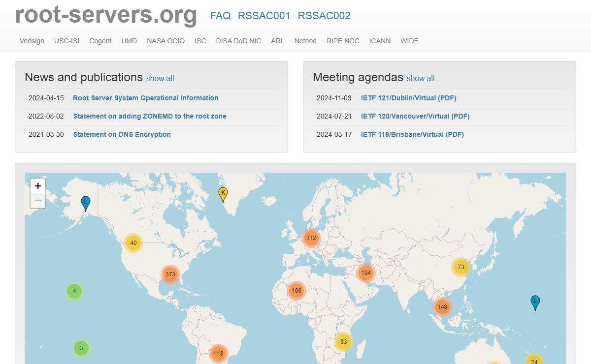Open the green 4 cluster in the Pacific

click(x=74, y=291)
